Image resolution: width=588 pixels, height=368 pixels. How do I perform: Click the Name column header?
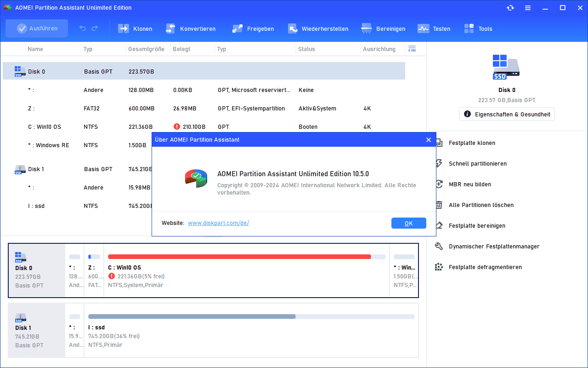click(35, 49)
